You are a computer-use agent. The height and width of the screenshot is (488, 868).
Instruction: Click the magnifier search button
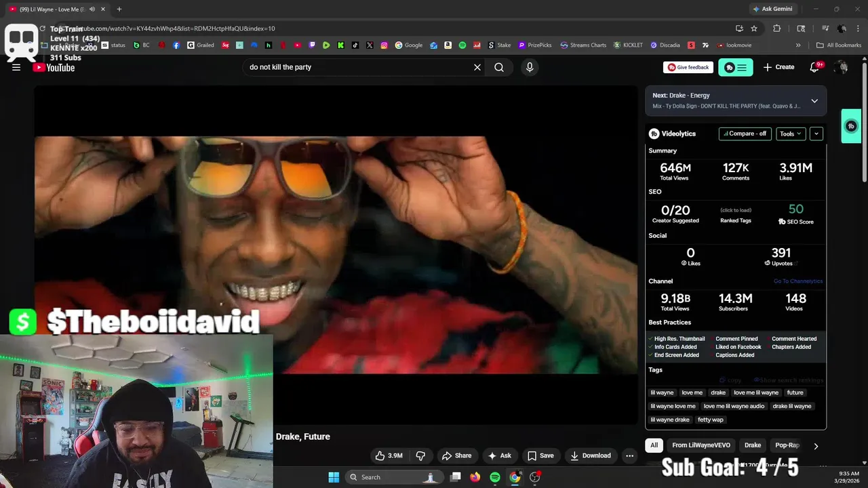[x=499, y=67]
